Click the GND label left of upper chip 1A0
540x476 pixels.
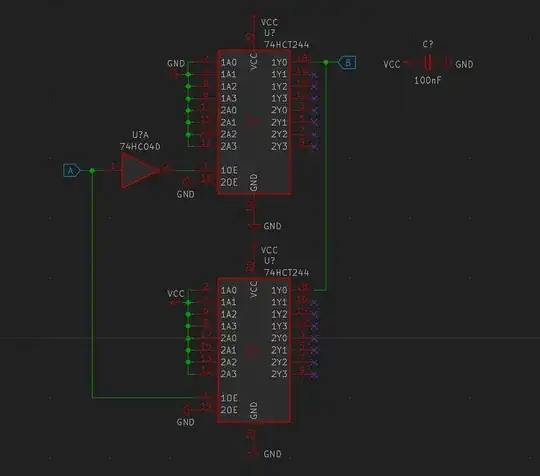(x=176, y=63)
